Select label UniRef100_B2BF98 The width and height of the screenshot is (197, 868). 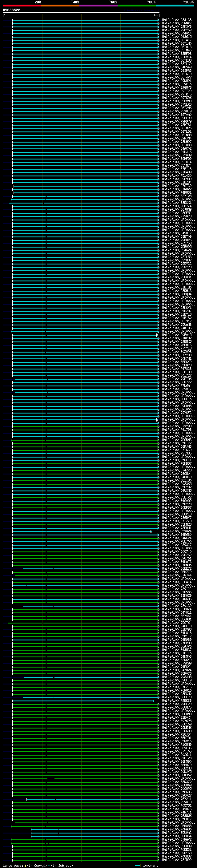coord(177,54)
